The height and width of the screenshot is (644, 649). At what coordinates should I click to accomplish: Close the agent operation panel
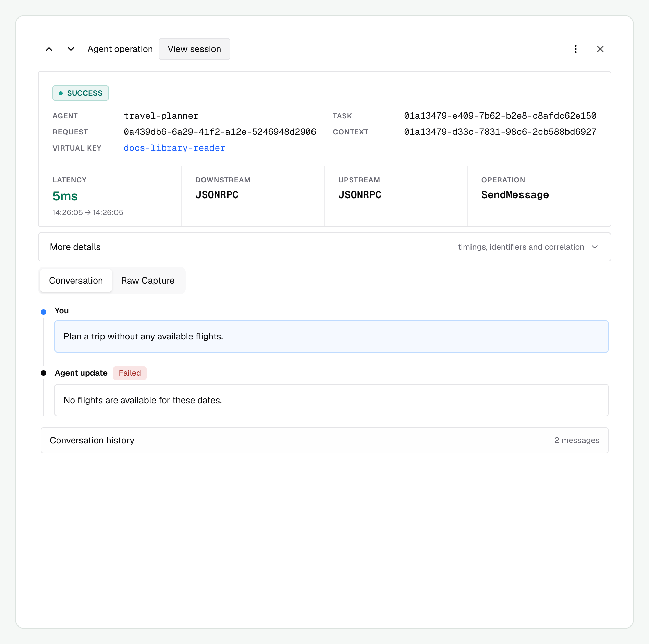[600, 49]
